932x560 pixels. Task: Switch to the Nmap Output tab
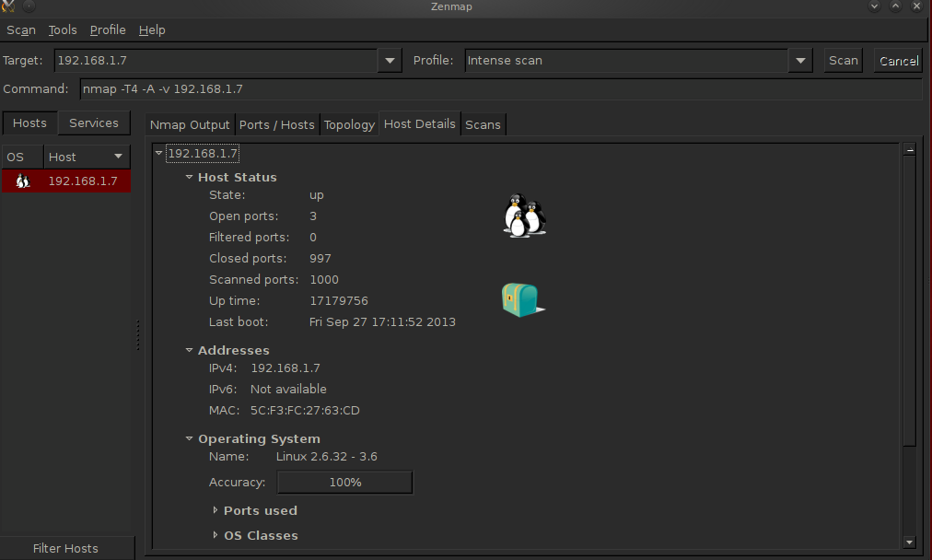click(x=190, y=125)
